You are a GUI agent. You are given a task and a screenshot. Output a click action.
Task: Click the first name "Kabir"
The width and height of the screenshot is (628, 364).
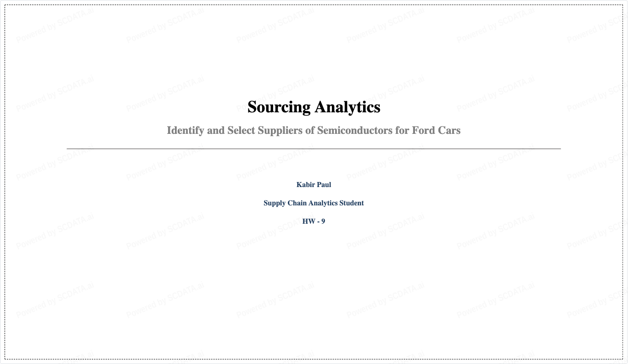click(305, 185)
